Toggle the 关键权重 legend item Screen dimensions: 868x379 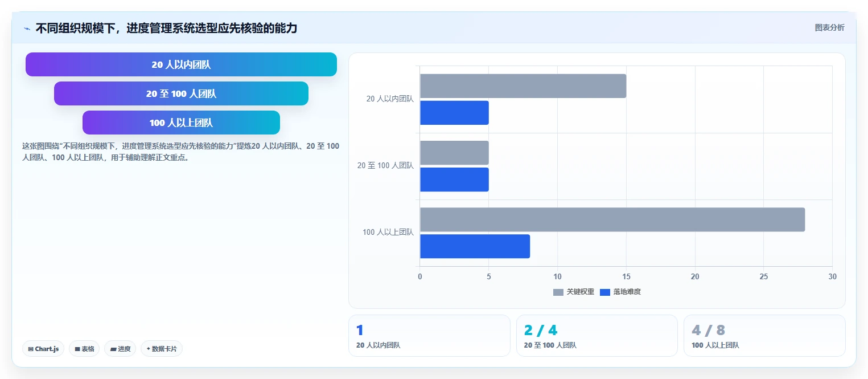tap(574, 292)
